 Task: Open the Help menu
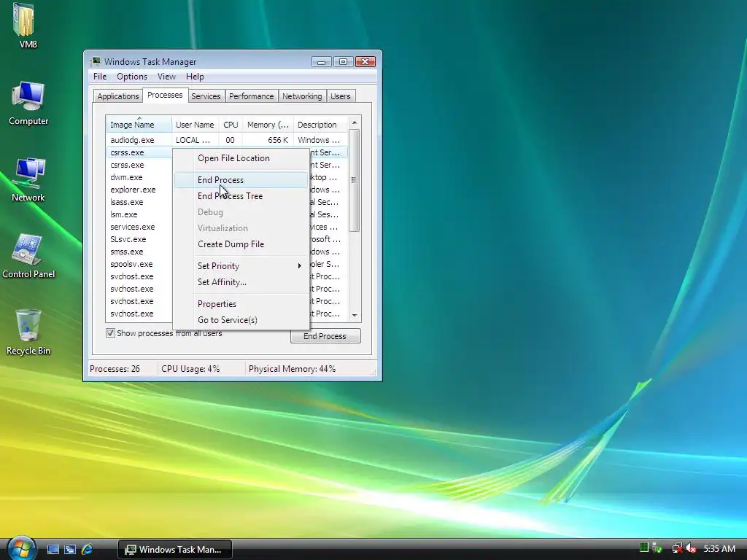(x=195, y=77)
